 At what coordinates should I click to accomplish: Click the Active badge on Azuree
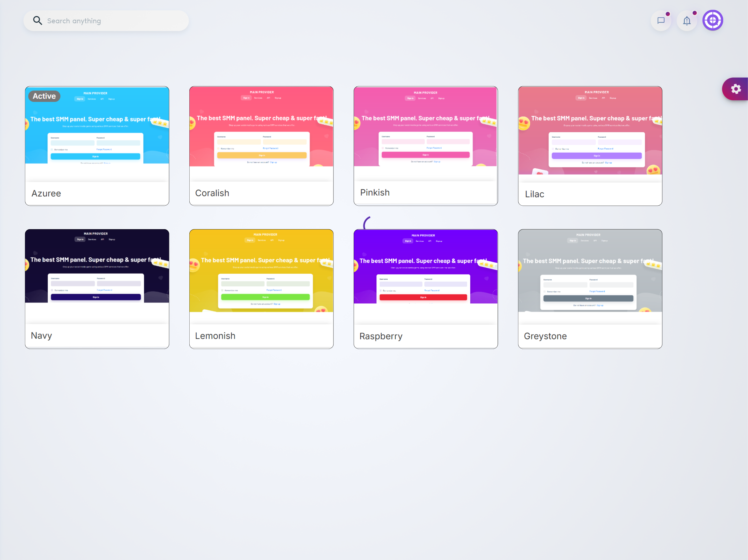(44, 96)
